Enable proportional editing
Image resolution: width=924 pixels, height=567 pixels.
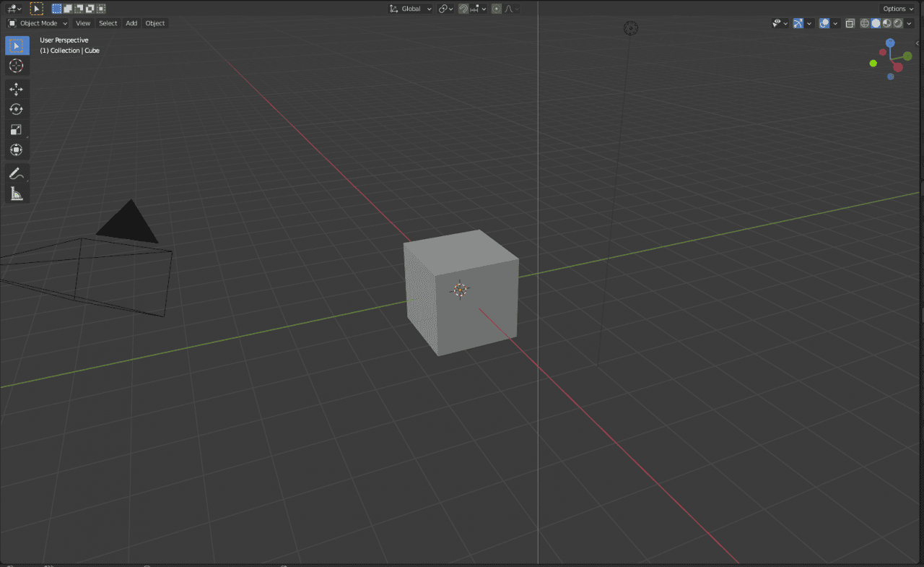pyautogui.click(x=495, y=8)
